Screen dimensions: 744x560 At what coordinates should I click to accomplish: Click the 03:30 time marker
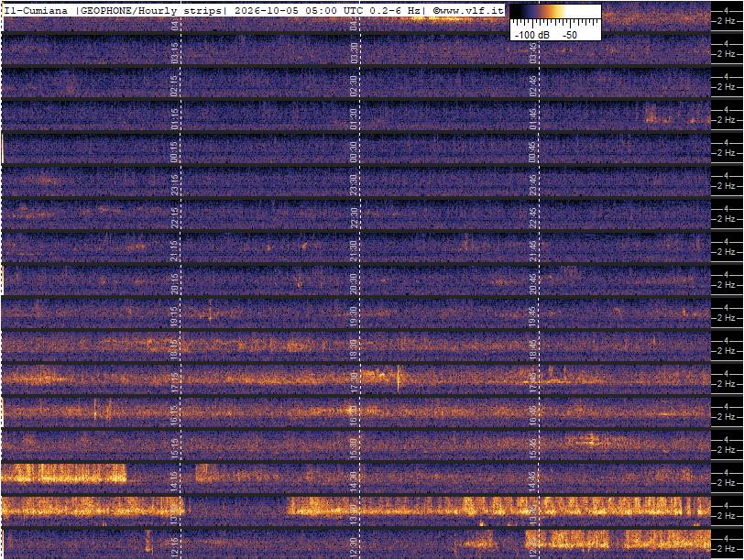(354, 52)
